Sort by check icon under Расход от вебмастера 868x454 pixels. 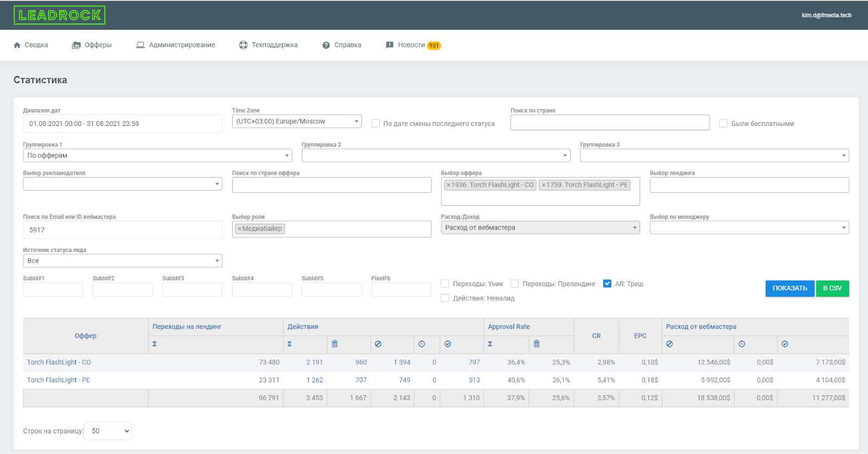785,344
